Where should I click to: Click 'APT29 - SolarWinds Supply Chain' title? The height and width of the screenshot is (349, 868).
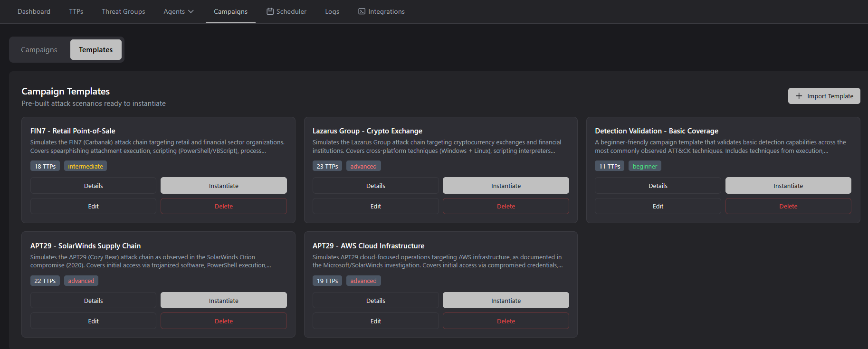click(86, 246)
